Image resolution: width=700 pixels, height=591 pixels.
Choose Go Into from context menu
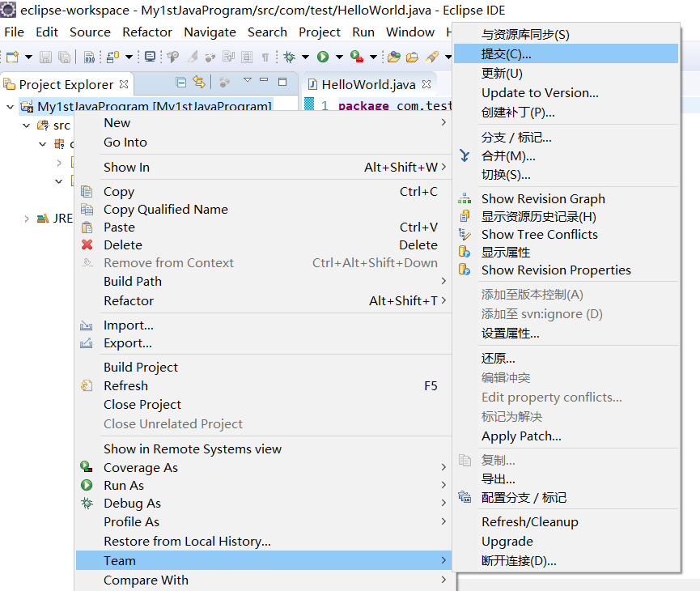tap(263, 142)
